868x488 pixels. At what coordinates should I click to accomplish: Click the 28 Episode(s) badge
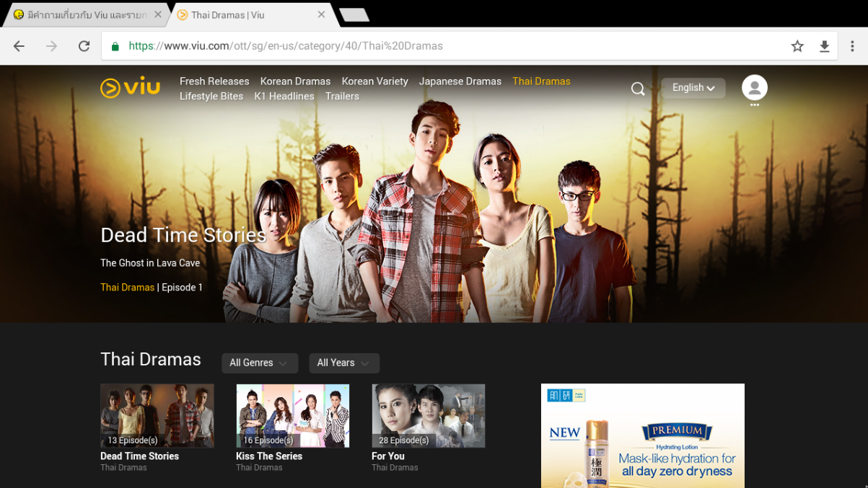pyautogui.click(x=404, y=440)
